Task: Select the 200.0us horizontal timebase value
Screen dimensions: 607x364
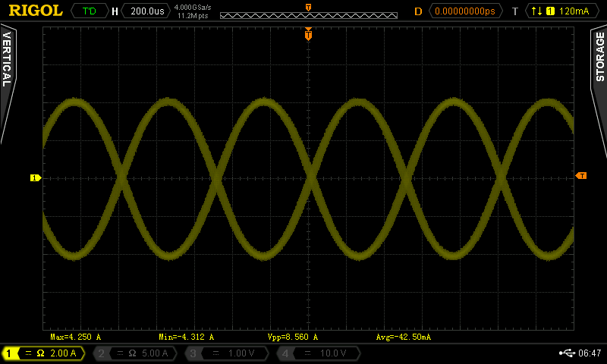Action: 147,11
